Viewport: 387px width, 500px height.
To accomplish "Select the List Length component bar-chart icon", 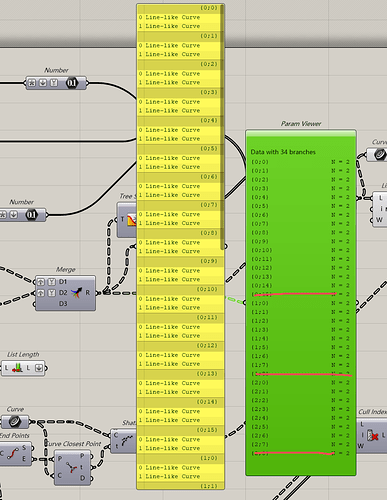I will pyautogui.click(x=17, y=368).
